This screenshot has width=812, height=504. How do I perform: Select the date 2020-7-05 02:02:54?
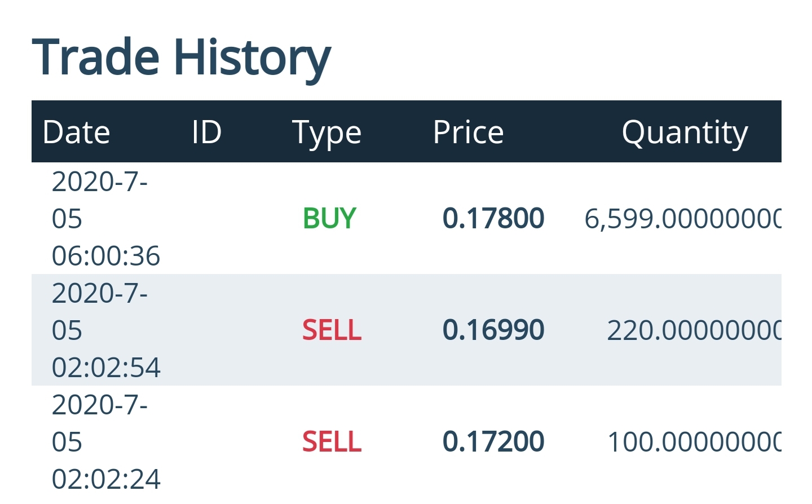pos(105,330)
